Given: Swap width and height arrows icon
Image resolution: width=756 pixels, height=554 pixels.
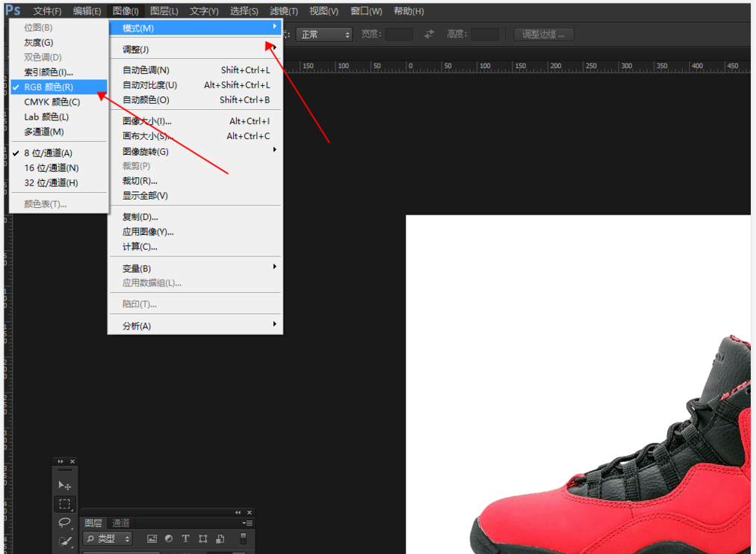Looking at the screenshot, I should coord(429,34).
